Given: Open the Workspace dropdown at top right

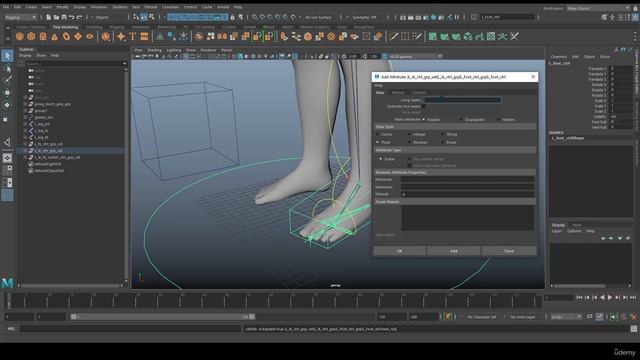Looking at the screenshot, I should click(598, 8).
